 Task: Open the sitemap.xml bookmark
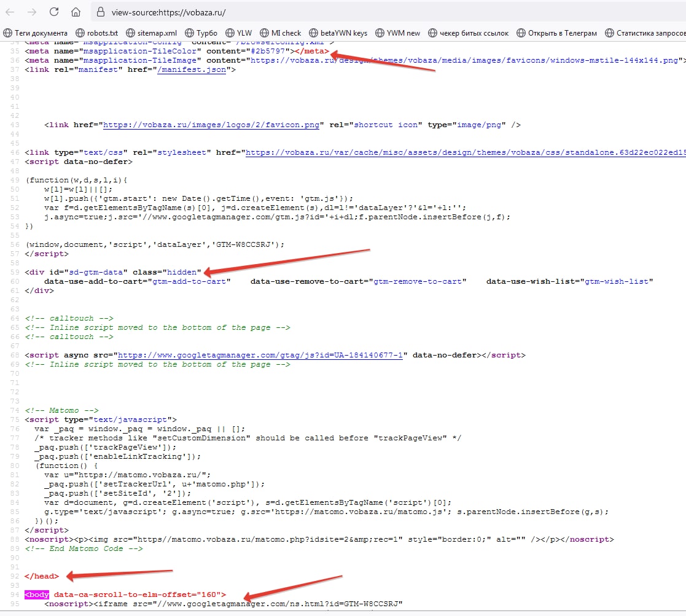pos(151,33)
